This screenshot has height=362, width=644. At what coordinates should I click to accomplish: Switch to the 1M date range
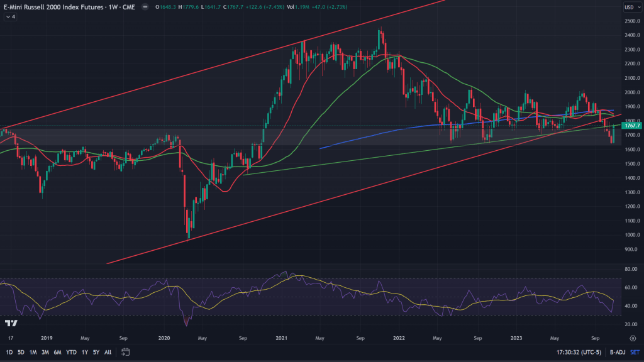tap(34, 352)
